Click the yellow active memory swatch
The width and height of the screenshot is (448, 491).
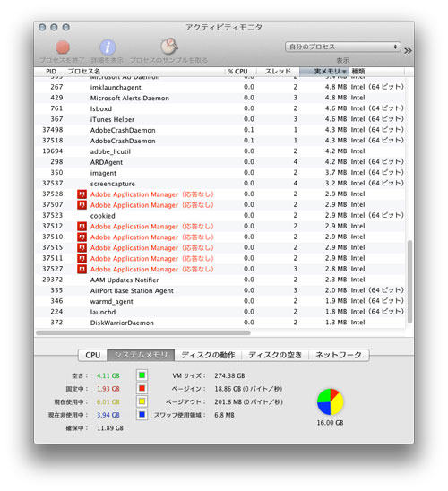point(142,401)
